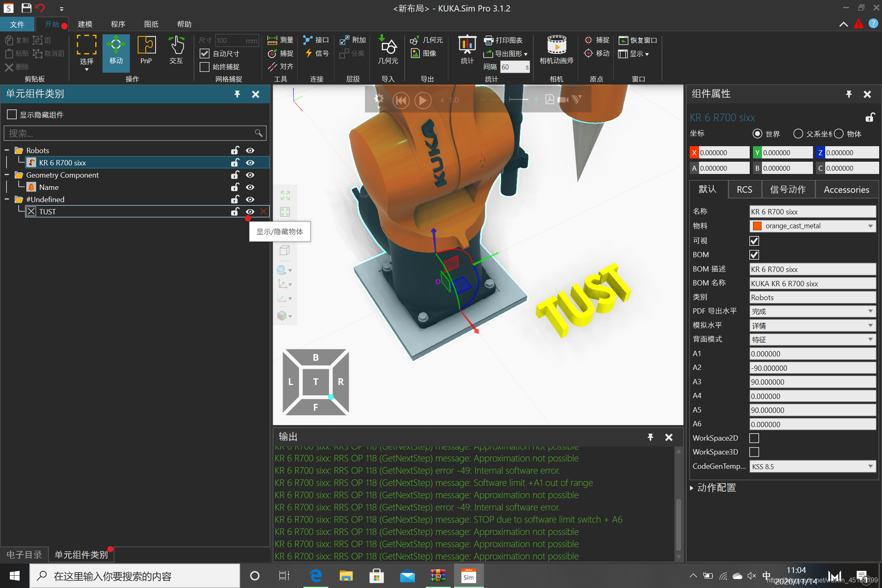Click the A2 joint value field
This screenshot has height=588, width=882.
pos(812,368)
